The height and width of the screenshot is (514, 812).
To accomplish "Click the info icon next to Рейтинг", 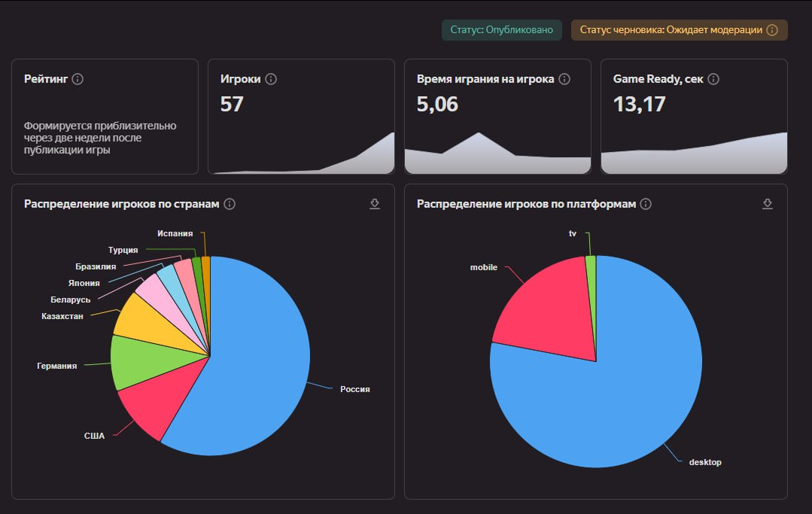I will point(78,79).
